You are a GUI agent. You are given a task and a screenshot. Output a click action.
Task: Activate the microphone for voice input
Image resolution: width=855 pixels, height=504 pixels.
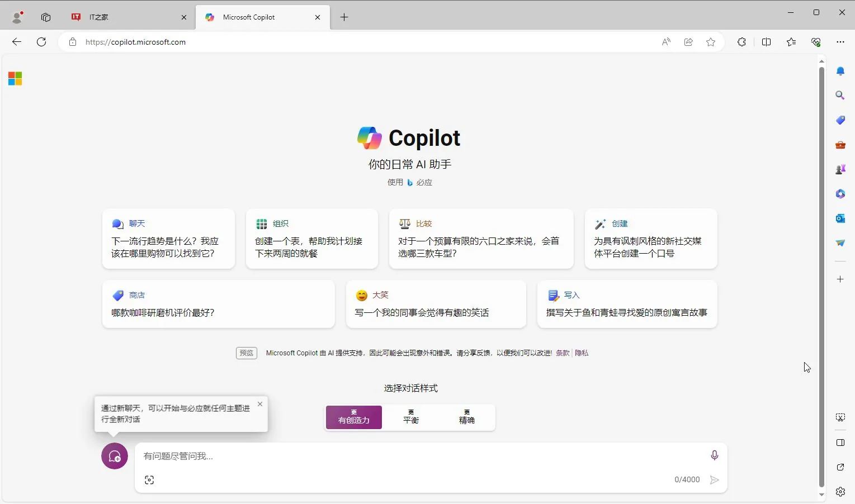[x=714, y=455]
